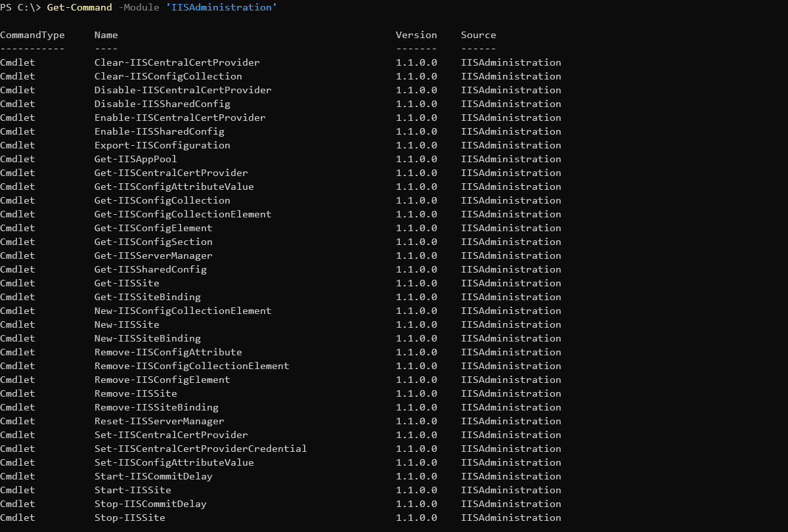Click IISAdministration source in Stop-IISSite row
The image size is (788, 532).
tap(511, 518)
